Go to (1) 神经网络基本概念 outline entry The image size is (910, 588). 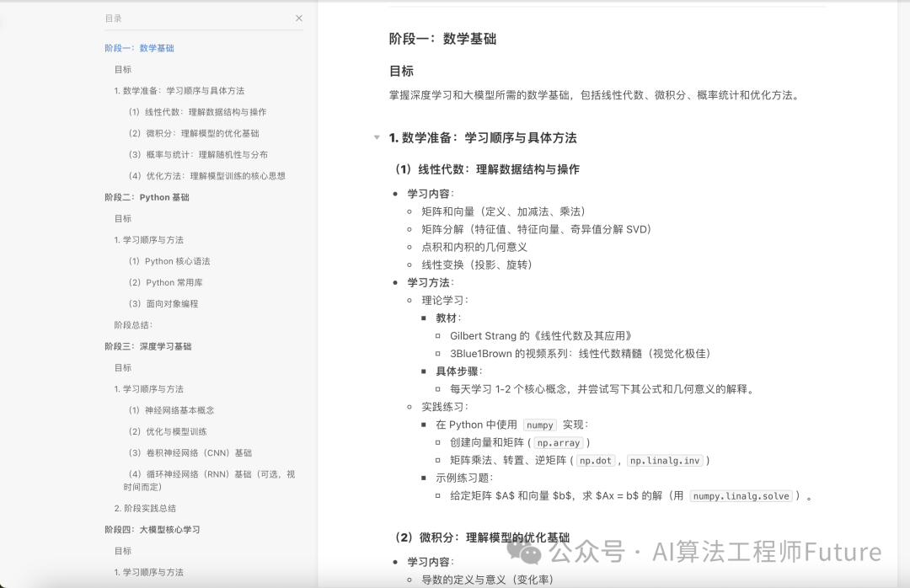[x=171, y=410]
